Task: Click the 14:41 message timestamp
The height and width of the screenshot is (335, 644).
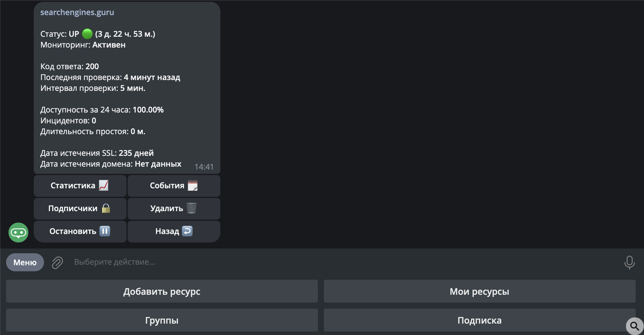Action: pos(204,167)
